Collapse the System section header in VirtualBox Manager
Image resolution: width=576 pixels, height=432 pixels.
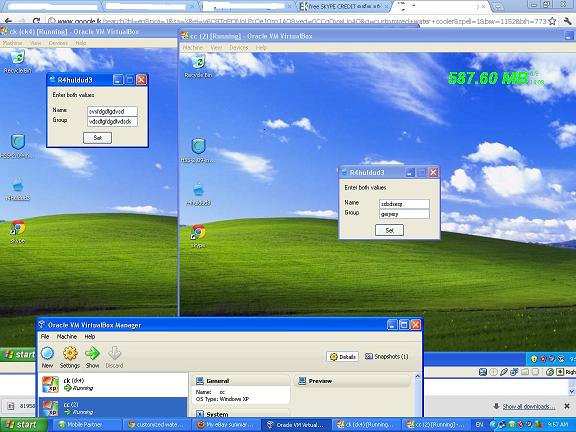(x=241, y=414)
